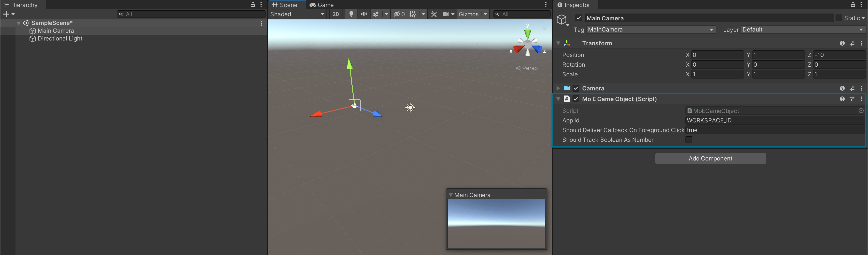Click the red X axis cone on orientation gizmo
868x255 pixels.
[x=518, y=50]
